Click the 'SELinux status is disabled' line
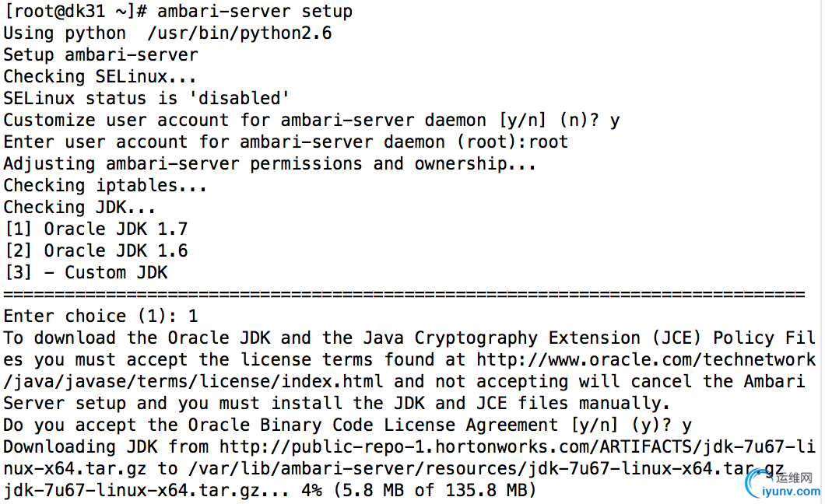 [146, 98]
